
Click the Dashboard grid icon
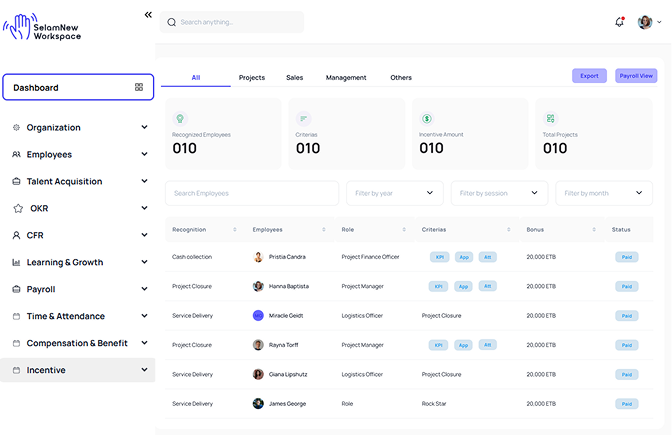click(139, 88)
